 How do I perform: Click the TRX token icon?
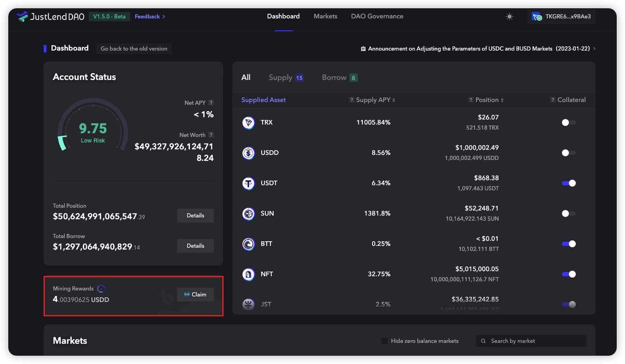248,123
